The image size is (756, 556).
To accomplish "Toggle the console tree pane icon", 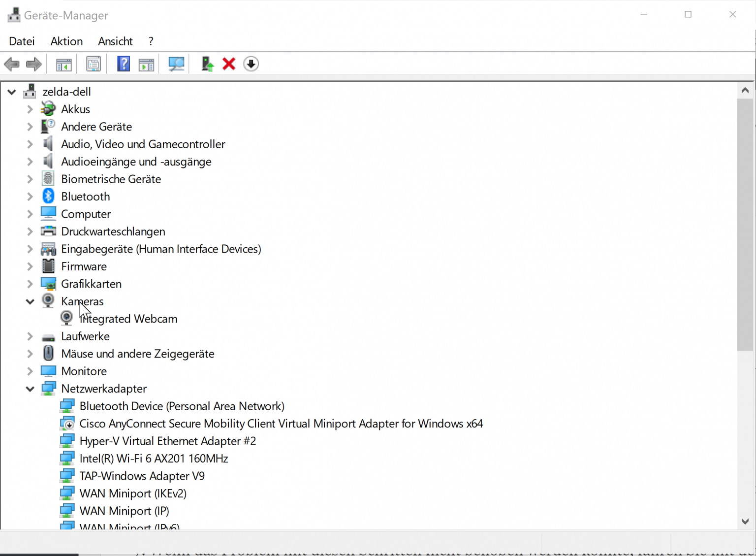I will (63, 64).
